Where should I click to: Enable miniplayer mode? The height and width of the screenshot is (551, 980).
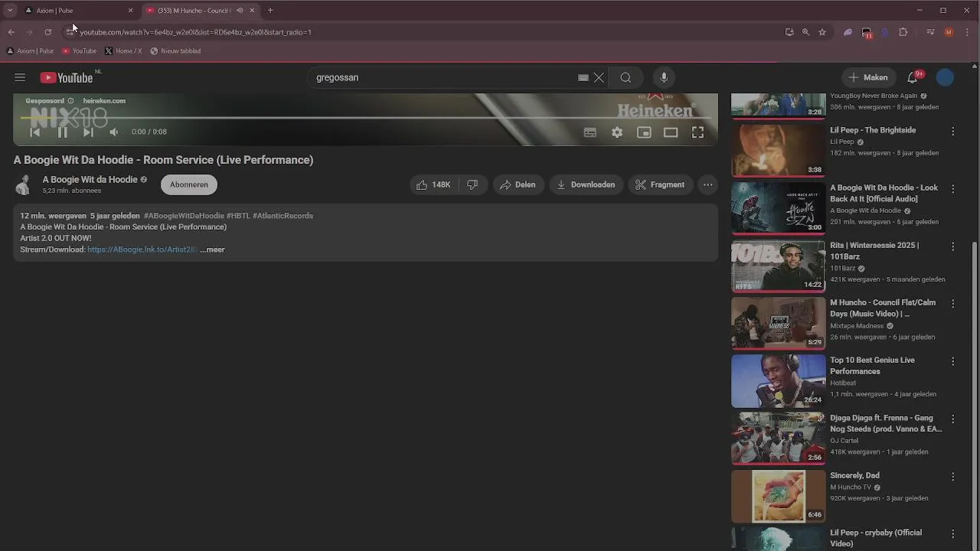coord(644,132)
